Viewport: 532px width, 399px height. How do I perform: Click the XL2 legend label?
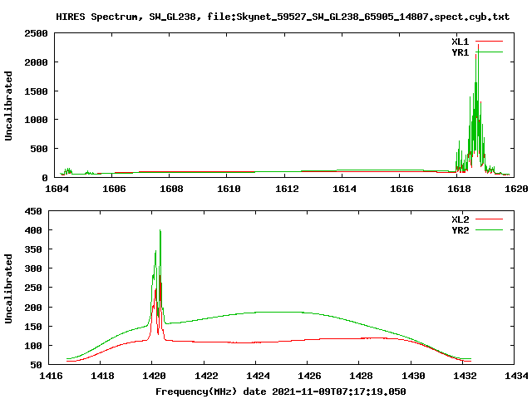(460, 219)
